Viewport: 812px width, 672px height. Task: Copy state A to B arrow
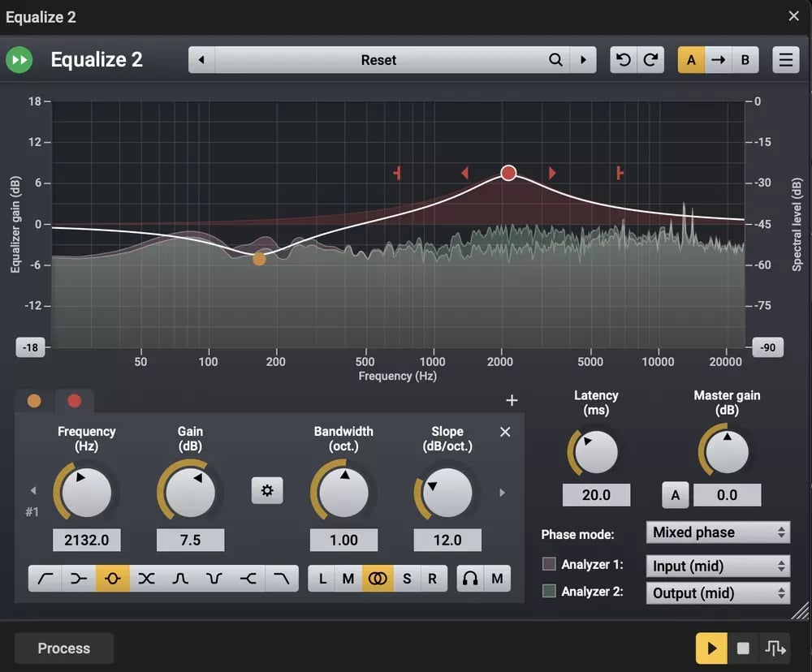tap(719, 60)
